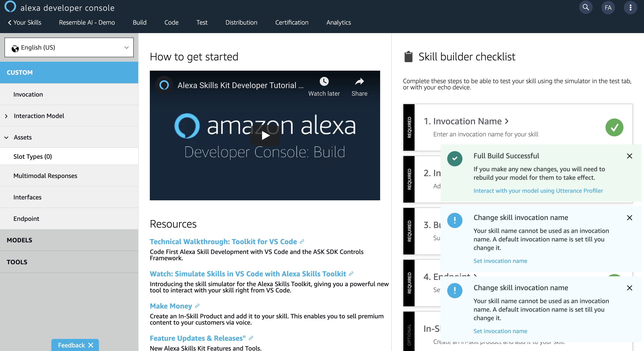Viewport: 644px width, 351px height.
Task: Switch to the Code tab
Action: (171, 22)
